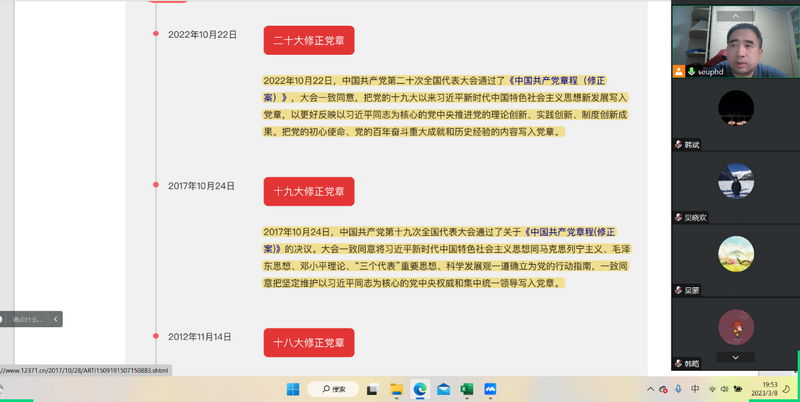Open the Windows Start menu
Image resolution: width=800 pixels, height=402 pixels.
pos(293,389)
